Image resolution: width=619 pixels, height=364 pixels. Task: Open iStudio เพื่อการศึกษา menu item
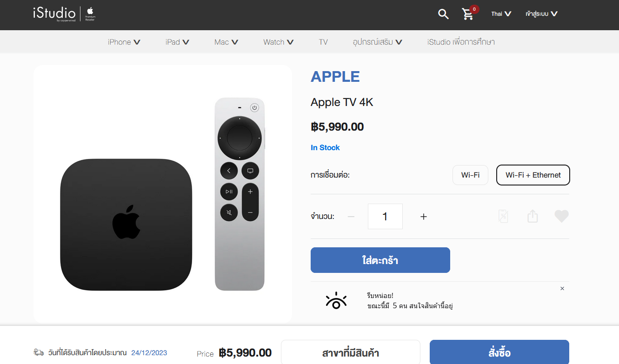pyautogui.click(x=461, y=42)
